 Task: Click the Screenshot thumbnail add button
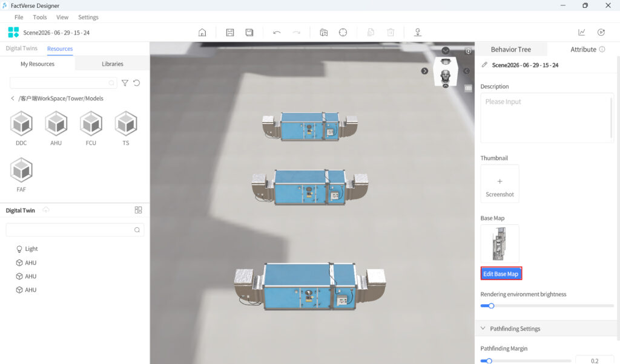tap(500, 184)
